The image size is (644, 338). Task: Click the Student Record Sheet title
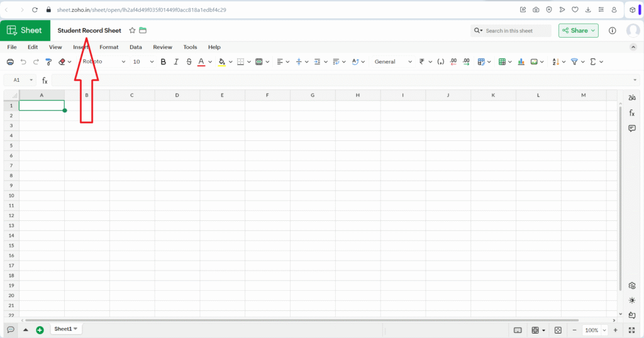point(89,30)
